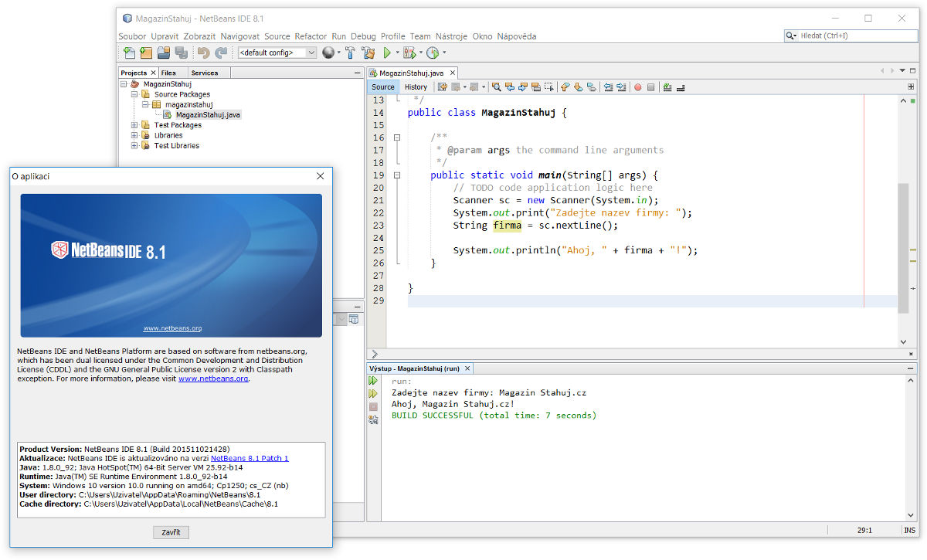
Task: Click the Shift Line Right icon
Action: coord(622,87)
